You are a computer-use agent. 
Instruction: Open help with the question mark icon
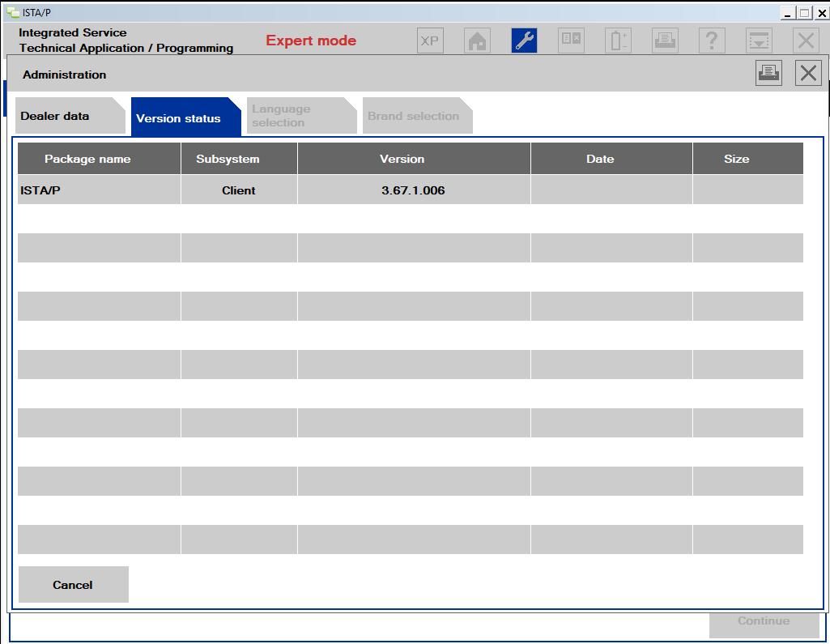click(x=712, y=41)
